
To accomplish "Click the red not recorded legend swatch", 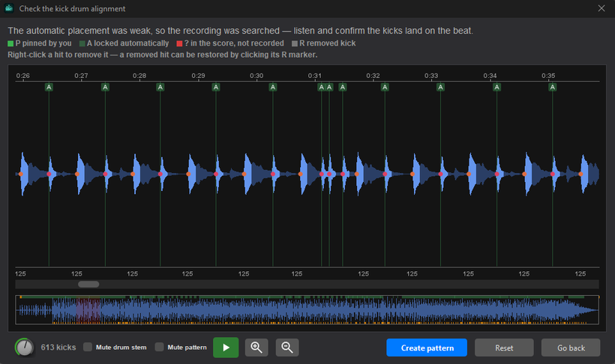I will [x=180, y=43].
